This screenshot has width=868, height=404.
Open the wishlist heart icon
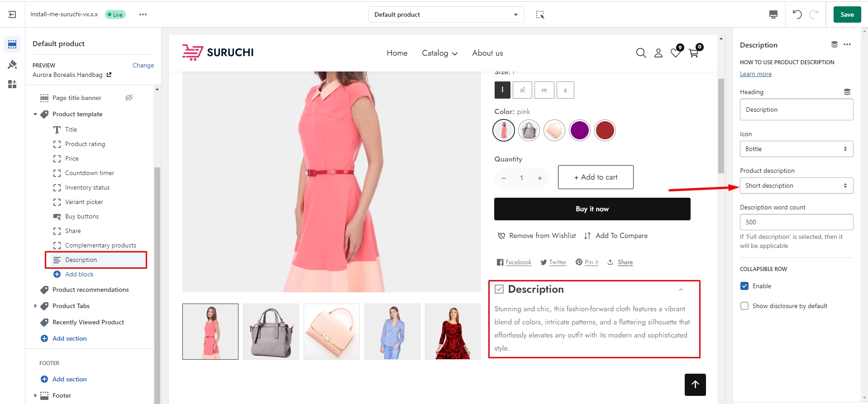676,53
